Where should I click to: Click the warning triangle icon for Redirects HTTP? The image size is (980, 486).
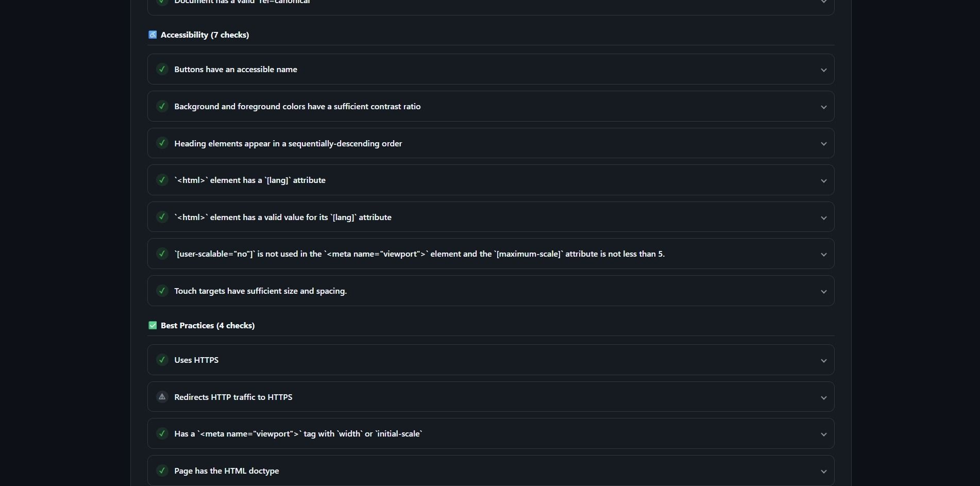162,397
